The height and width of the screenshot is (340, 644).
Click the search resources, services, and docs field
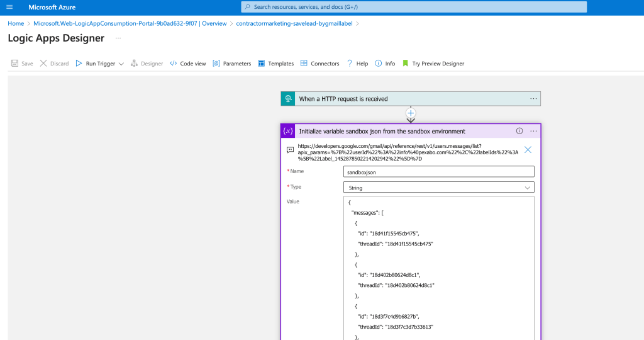tap(414, 7)
